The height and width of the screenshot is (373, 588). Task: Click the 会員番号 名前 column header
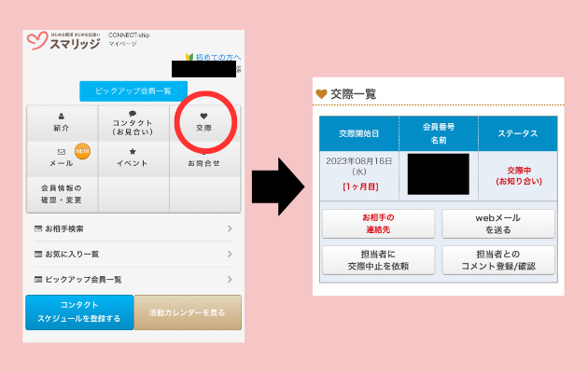point(439,133)
